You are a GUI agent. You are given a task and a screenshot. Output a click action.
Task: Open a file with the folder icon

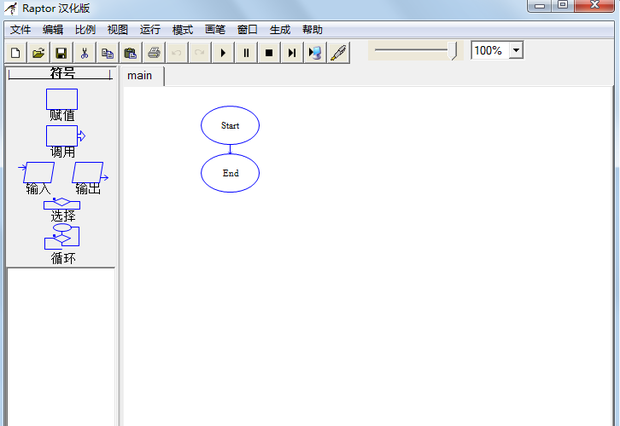[38, 53]
